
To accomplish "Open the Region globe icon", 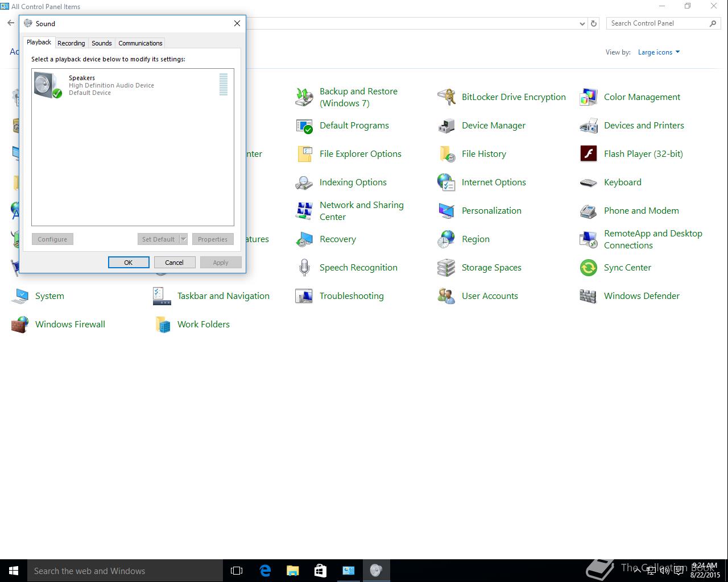I will 446,239.
